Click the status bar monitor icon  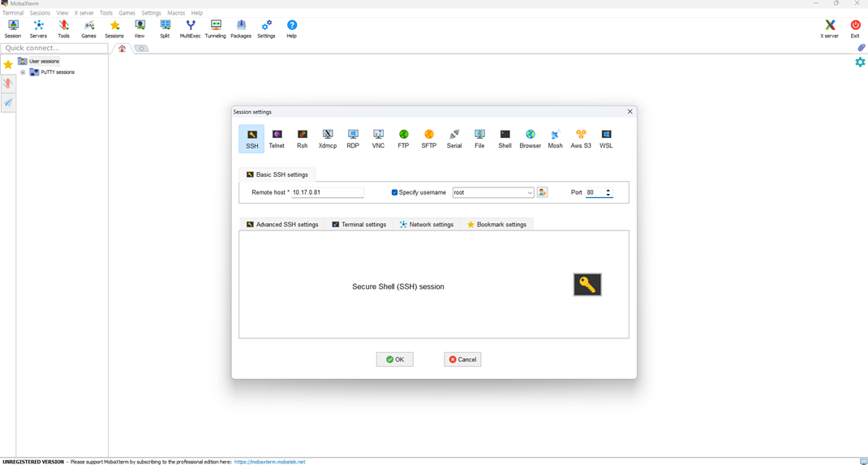point(862,462)
